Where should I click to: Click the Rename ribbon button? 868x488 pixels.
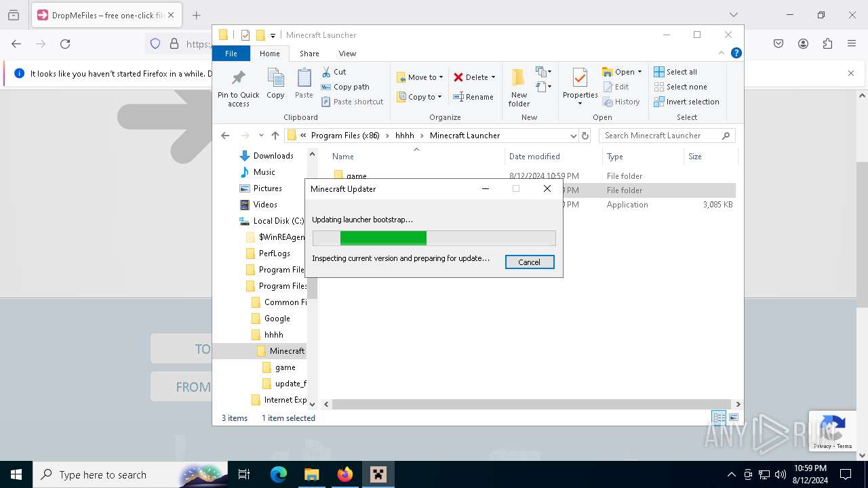tap(473, 97)
